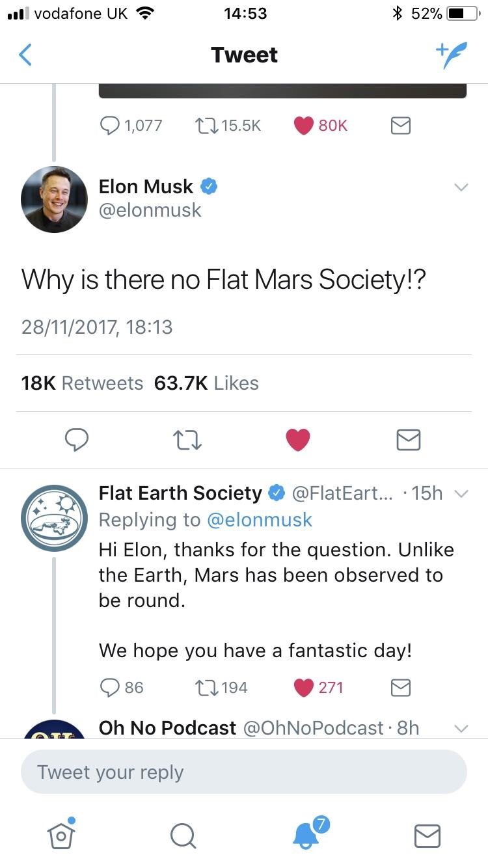Retweet Elon Musk's Flat Mars tweet
The image size is (488, 868).
coord(189,441)
